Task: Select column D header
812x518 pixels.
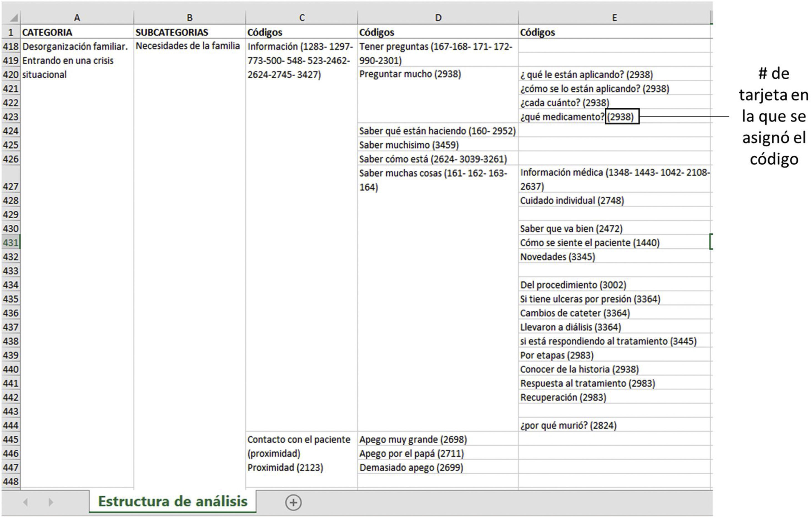Action: (438, 17)
